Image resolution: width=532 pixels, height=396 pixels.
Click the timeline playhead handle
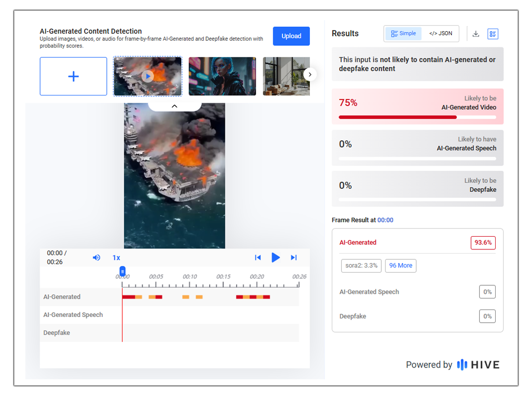pos(122,271)
